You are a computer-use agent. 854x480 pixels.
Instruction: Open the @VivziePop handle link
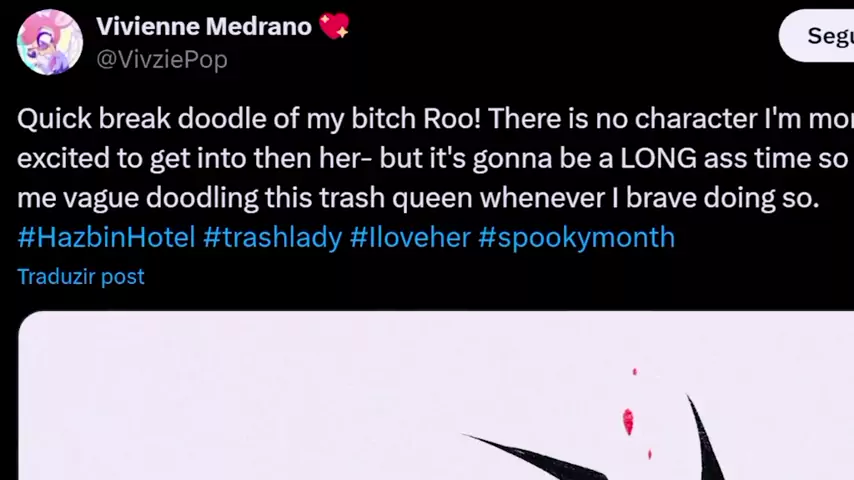pos(162,60)
